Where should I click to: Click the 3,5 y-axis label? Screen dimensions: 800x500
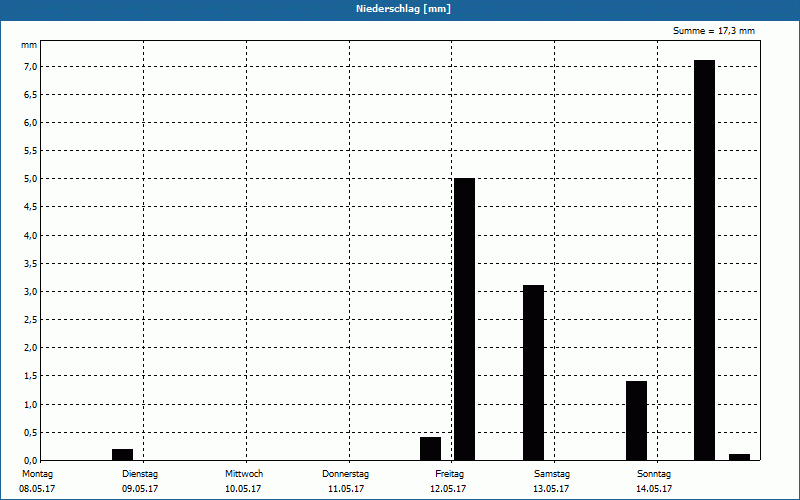[31, 263]
